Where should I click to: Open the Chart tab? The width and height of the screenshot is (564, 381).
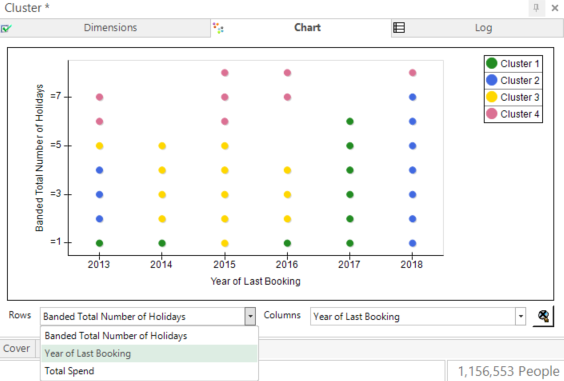(x=301, y=28)
